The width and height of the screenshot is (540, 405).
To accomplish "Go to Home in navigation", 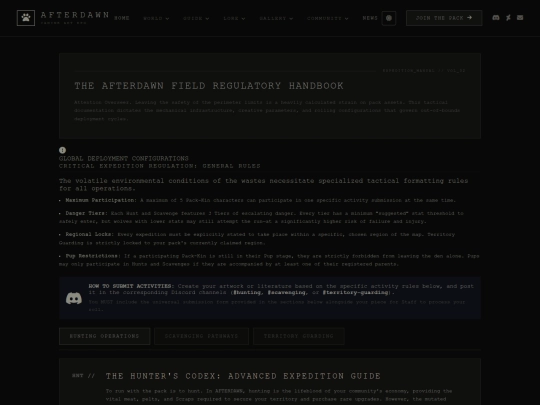I will coord(122,18).
